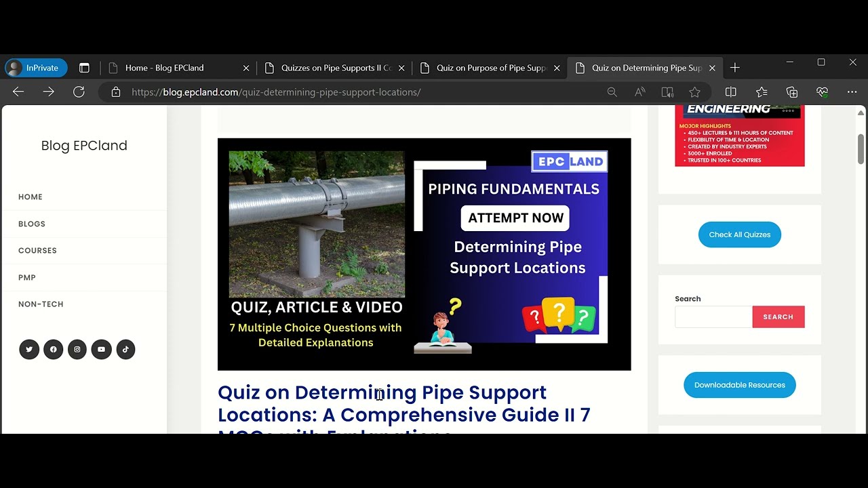Close the Quizzes on Pipe Supports tab
The height and width of the screenshot is (488, 868).
[401, 68]
